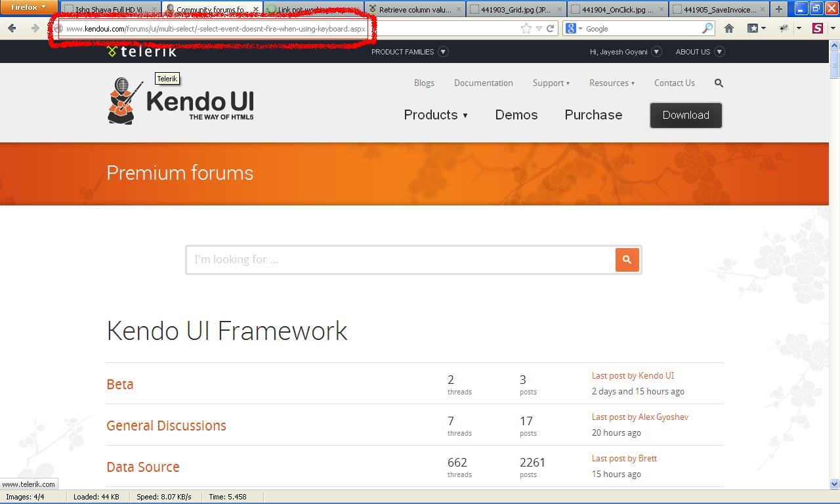Go back with the browser back arrow
This screenshot has width=840, height=504.
tap(12, 28)
